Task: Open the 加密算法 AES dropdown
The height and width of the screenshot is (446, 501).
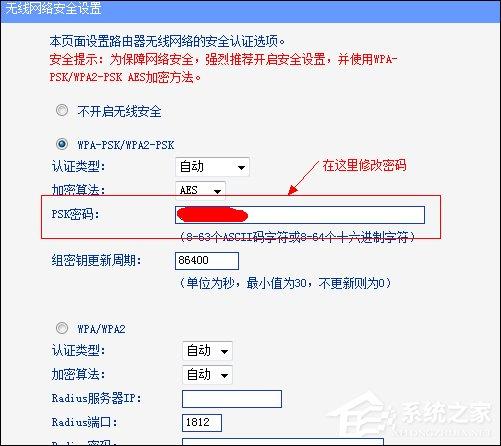Action: point(200,191)
